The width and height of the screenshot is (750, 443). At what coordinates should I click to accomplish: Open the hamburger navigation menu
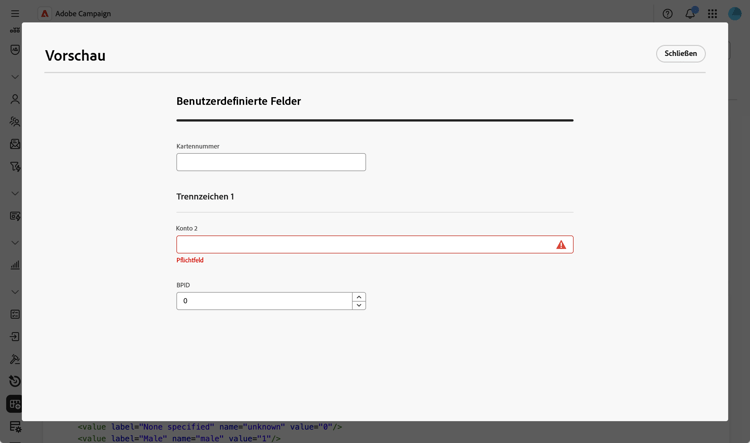(15, 14)
